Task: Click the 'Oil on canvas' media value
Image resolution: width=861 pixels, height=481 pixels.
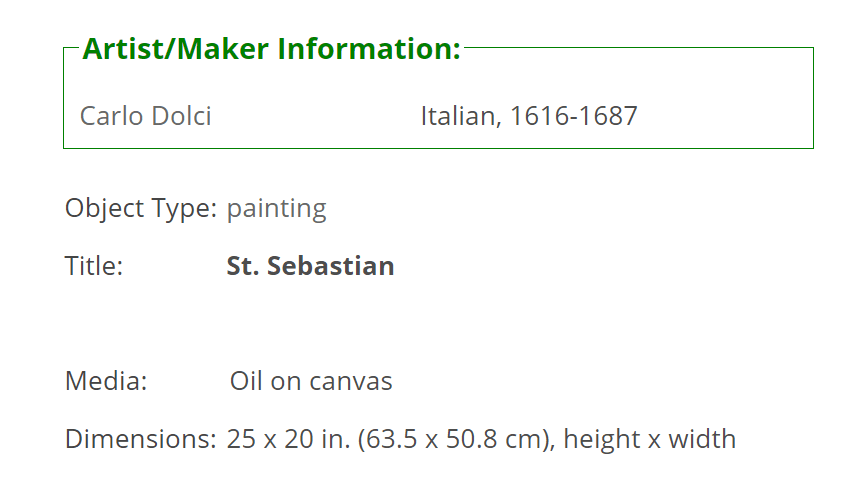Action: [311, 381]
